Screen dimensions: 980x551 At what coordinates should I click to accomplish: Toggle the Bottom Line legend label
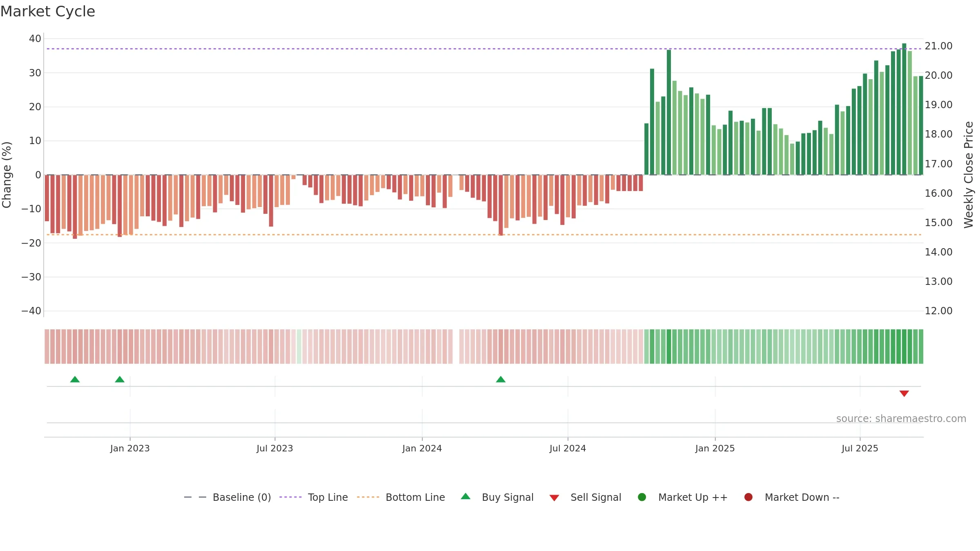click(415, 498)
